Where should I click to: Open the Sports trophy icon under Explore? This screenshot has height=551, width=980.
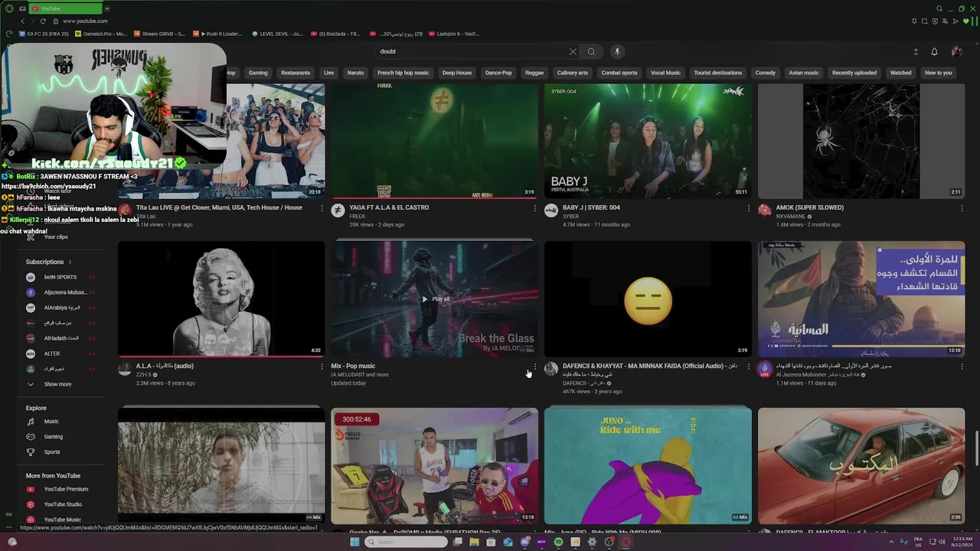[31, 452]
